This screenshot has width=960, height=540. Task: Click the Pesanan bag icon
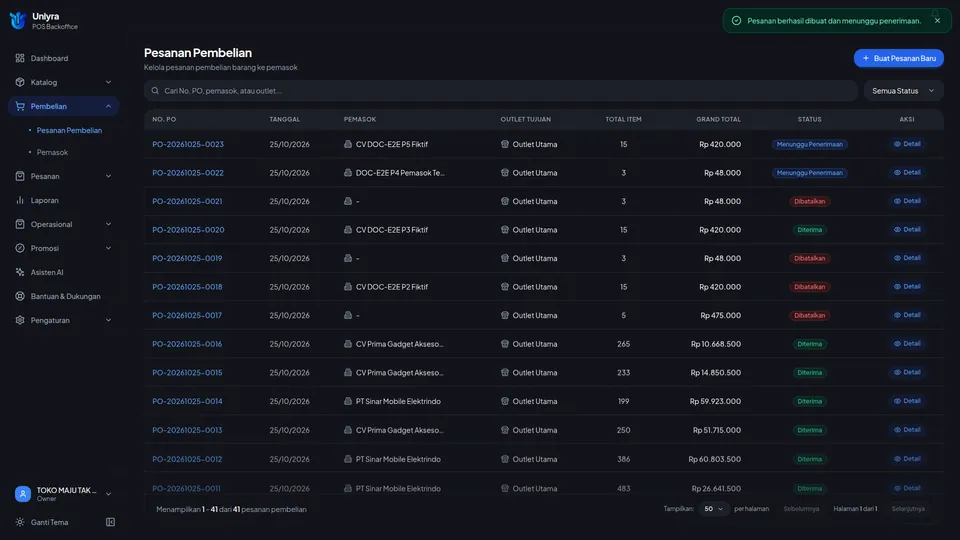click(20, 176)
